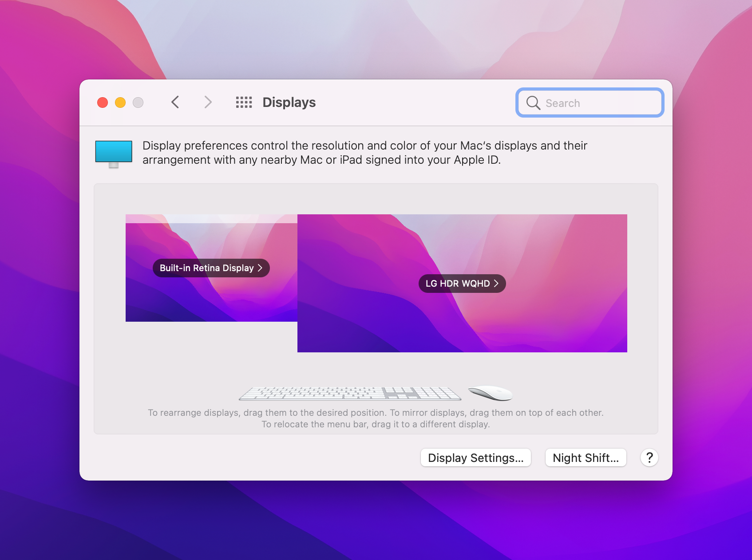The width and height of the screenshot is (752, 560).
Task: Click the keyboard illustration below the displays
Action: pos(351,393)
